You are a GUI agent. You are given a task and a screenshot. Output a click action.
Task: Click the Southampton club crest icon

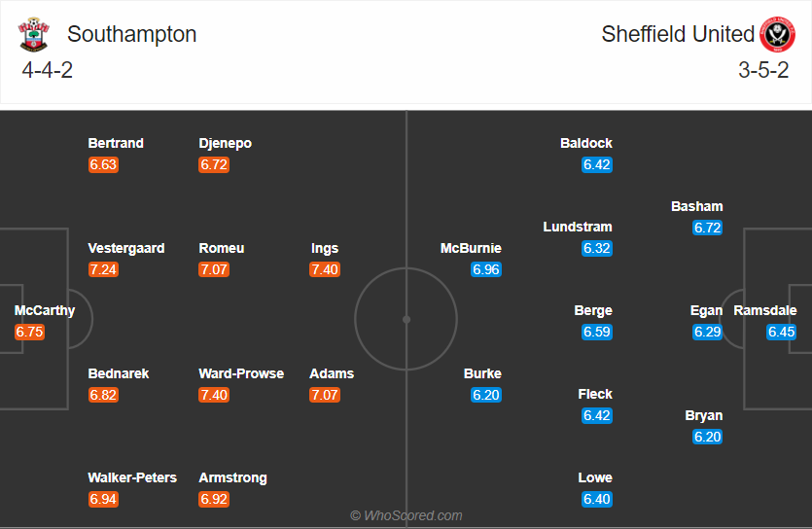pyautogui.click(x=33, y=35)
